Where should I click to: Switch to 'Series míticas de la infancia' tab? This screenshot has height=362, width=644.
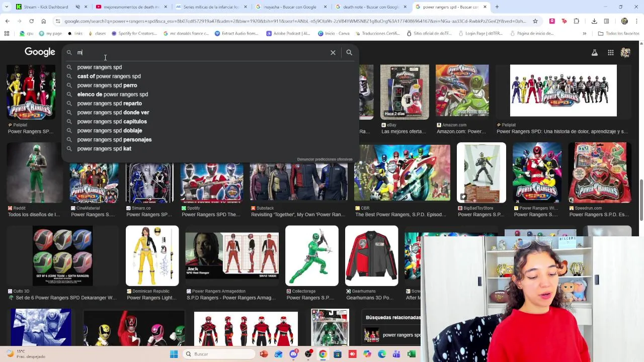[x=211, y=7]
